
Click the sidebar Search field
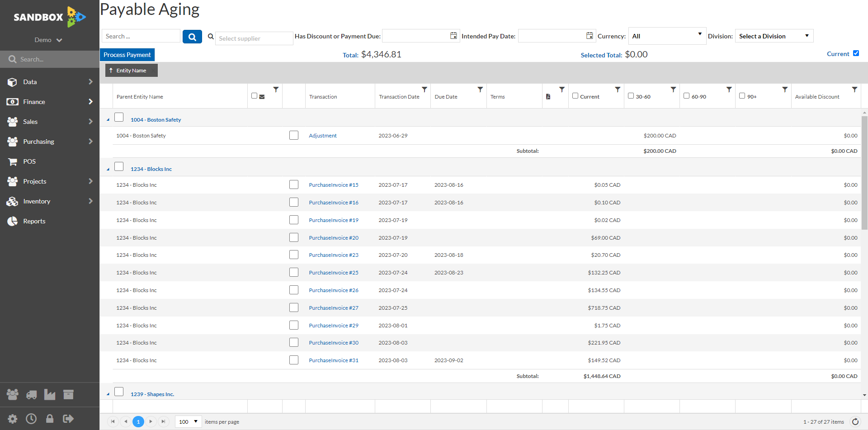pos(50,59)
